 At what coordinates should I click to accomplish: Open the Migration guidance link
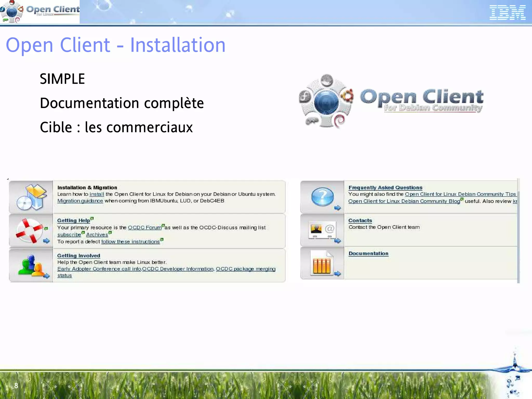click(80, 201)
